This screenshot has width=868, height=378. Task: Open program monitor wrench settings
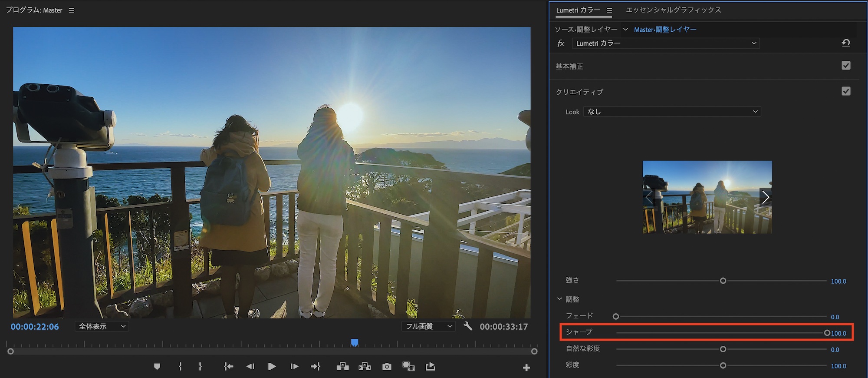click(468, 326)
